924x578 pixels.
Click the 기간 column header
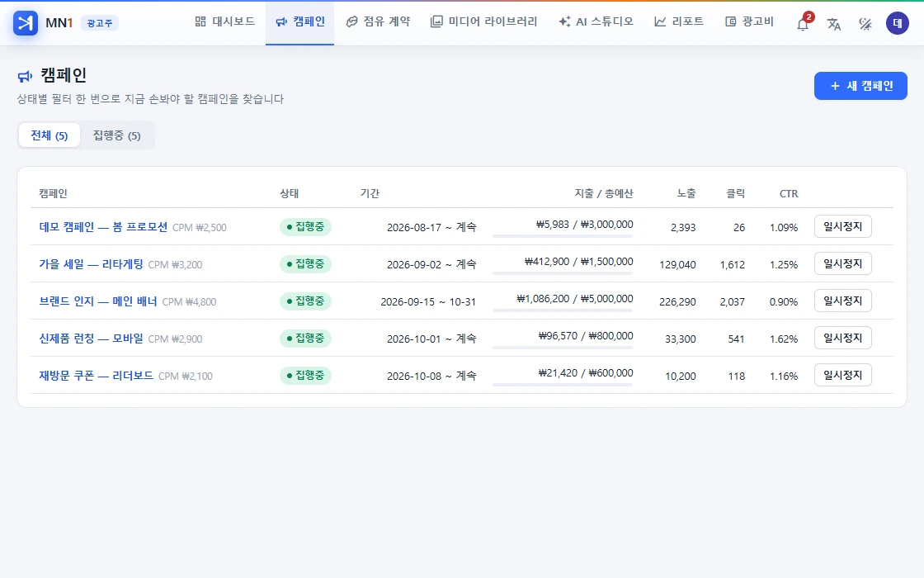(x=370, y=193)
